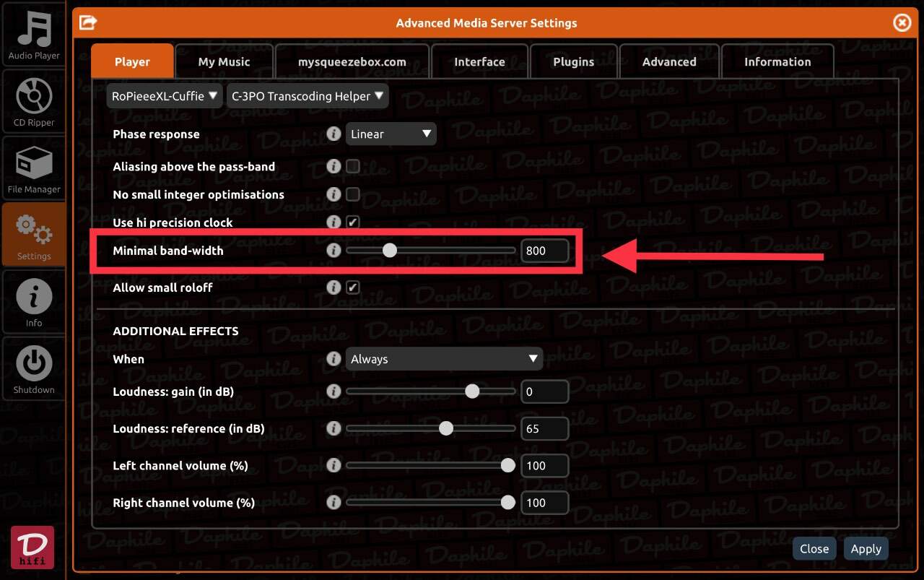Switch to the Advanced tab
The width and height of the screenshot is (924, 580).
tap(669, 61)
